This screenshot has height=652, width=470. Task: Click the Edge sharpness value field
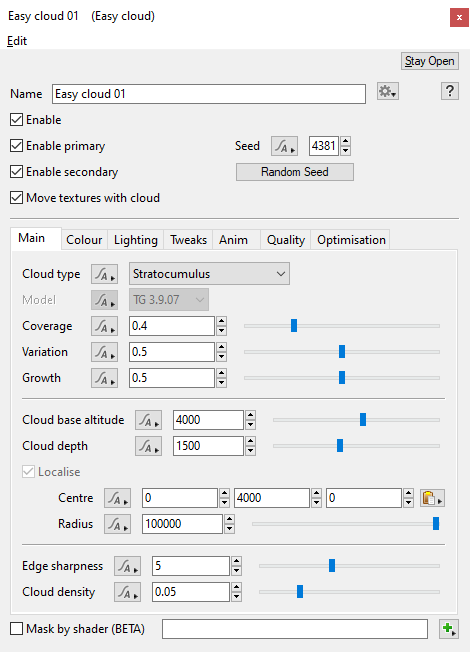(x=191, y=566)
